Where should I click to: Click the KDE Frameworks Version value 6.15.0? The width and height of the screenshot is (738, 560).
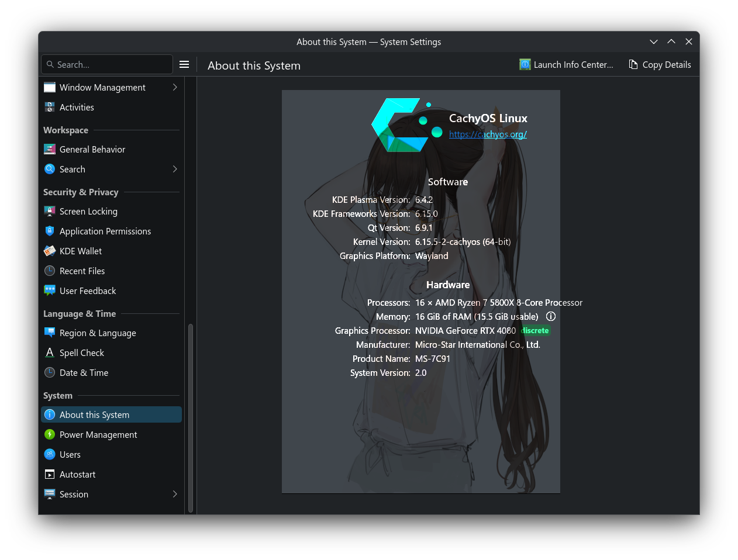[426, 213]
